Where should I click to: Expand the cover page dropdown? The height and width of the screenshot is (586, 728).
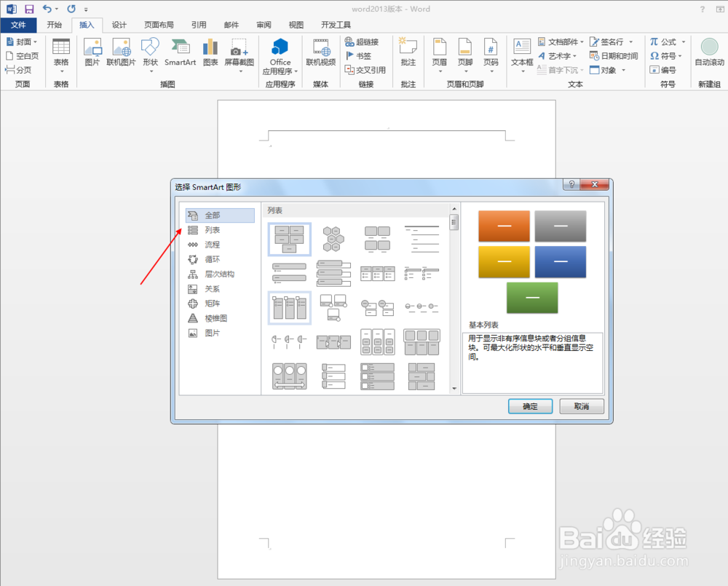click(35, 41)
